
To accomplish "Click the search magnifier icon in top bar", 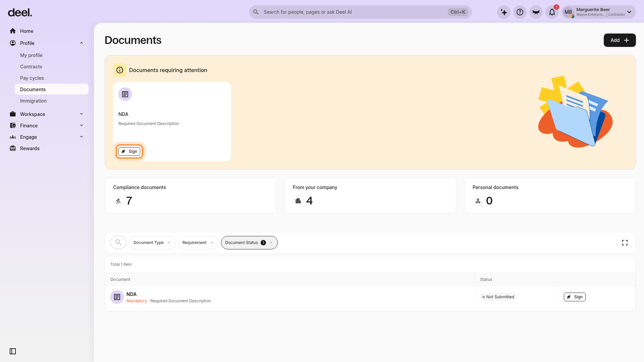I will (x=256, y=12).
